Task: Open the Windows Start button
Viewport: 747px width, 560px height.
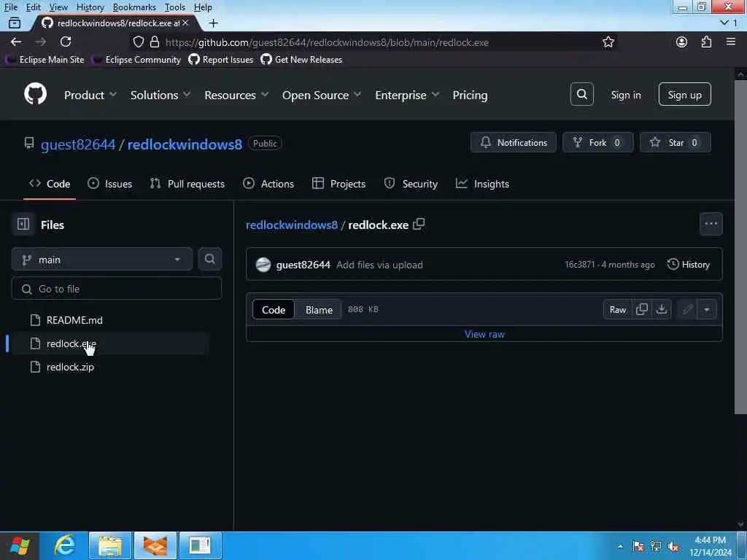Action: (20, 545)
